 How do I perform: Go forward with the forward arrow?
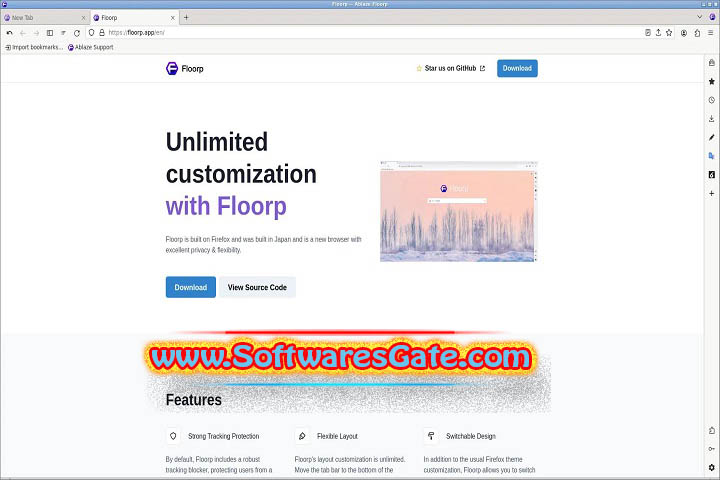click(x=36, y=33)
